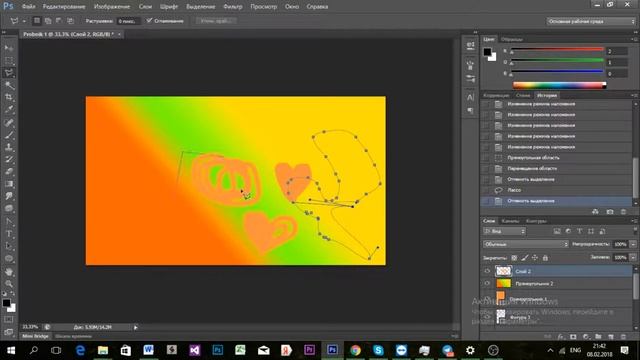Open the blending mode dropdown

coord(526,244)
